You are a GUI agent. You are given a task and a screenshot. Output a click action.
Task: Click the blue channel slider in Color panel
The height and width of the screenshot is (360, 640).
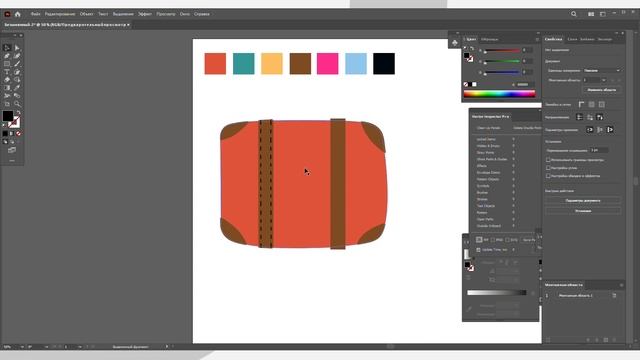[x=502, y=73]
